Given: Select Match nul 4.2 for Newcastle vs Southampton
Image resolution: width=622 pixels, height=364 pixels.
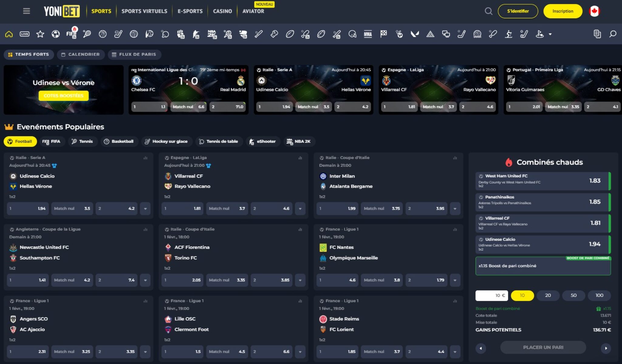Looking at the screenshot, I should (x=72, y=280).
